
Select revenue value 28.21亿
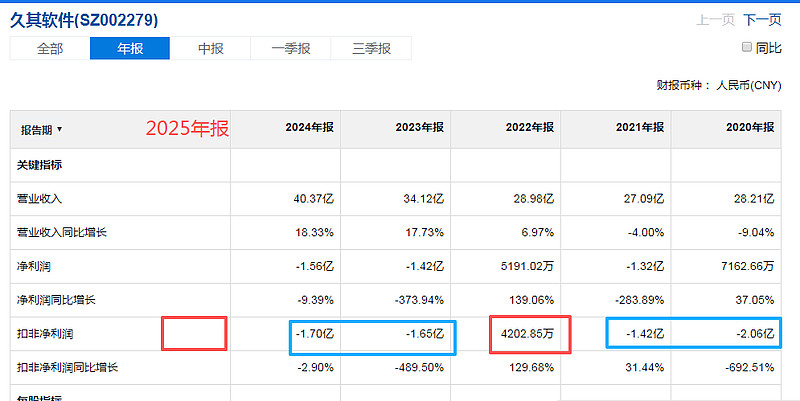pos(754,198)
